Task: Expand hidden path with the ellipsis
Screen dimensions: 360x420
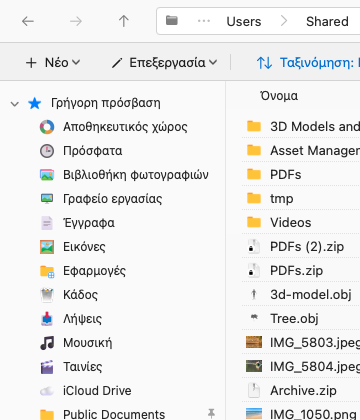Action: tap(204, 21)
